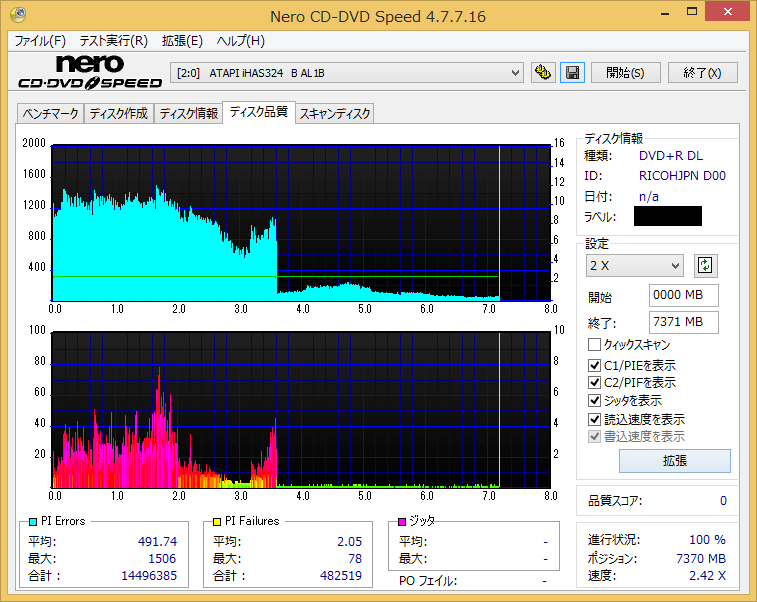Click the PI Failures maximum 78

tap(355, 559)
